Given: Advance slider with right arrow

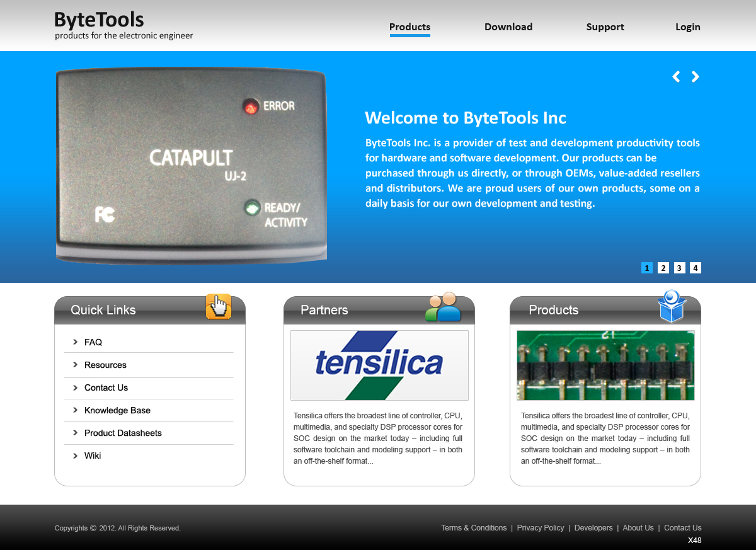Looking at the screenshot, I should pyautogui.click(x=696, y=77).
